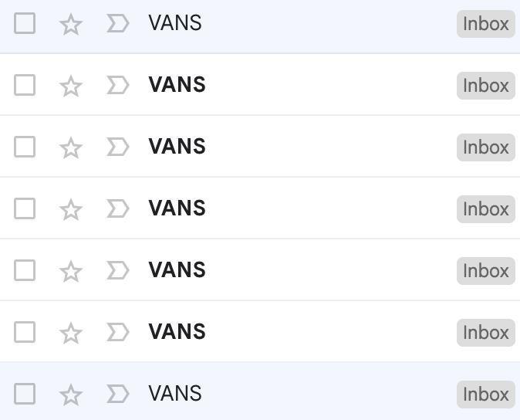Toggle importance marker on the seventh VANS email

(117, 394)
